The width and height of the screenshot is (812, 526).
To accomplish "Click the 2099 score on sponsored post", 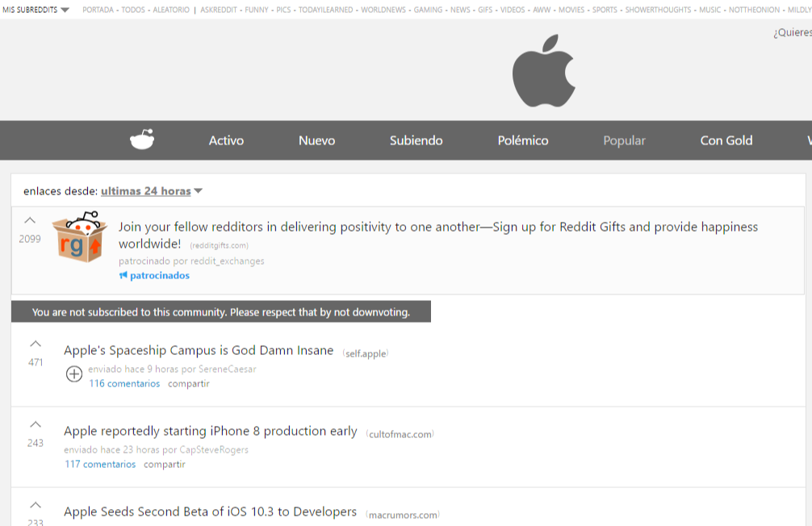I will click(30, 239).
